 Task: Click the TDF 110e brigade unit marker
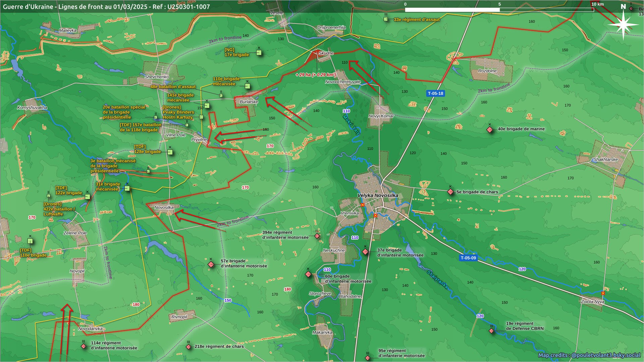click(30, 241)
